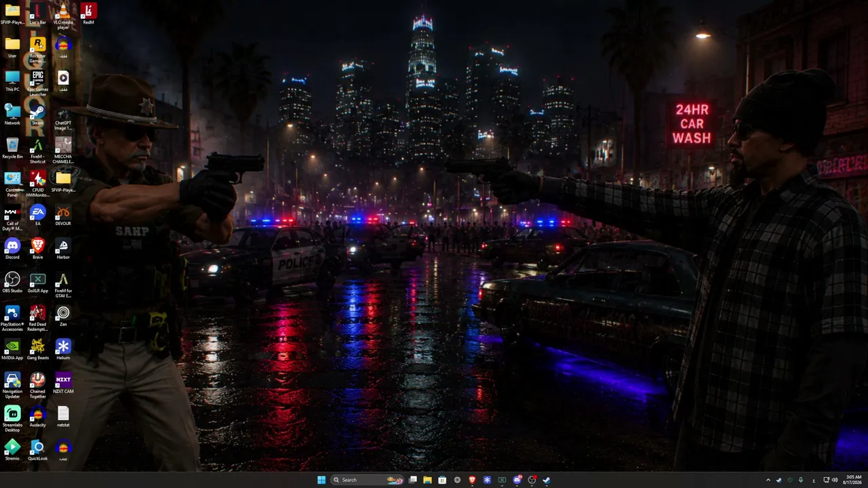Switch to GoXLR in the taskbar

point(502,480)
